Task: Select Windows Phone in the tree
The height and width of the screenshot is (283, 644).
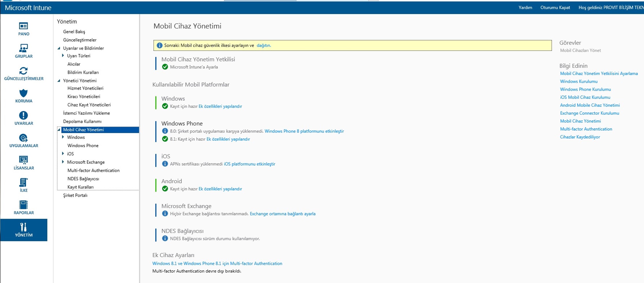Action: (83, 146)
